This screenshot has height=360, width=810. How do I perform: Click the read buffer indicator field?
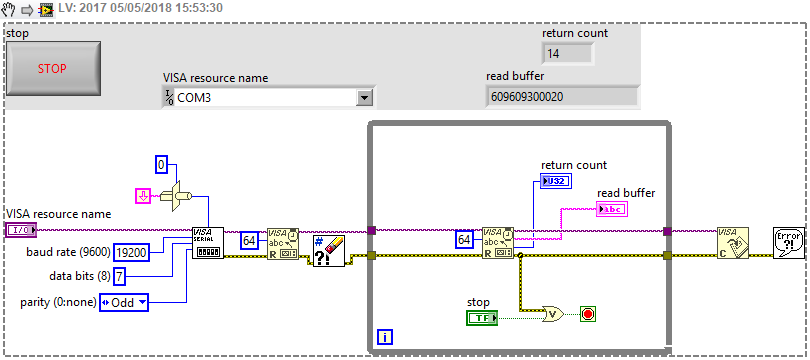click(562, 97)
